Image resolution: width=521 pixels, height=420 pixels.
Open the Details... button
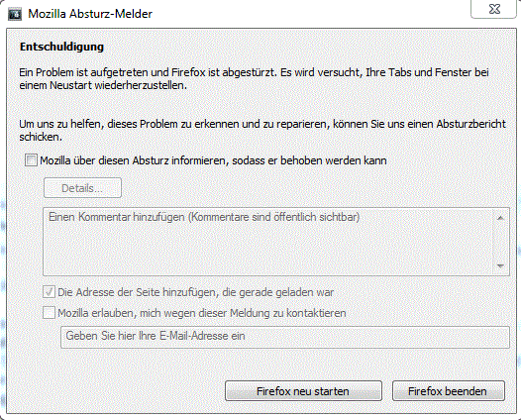pos(82,188)
